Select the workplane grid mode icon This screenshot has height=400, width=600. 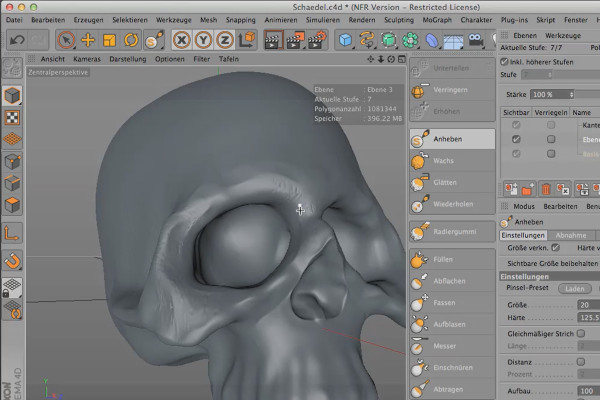tap(12, 139)
